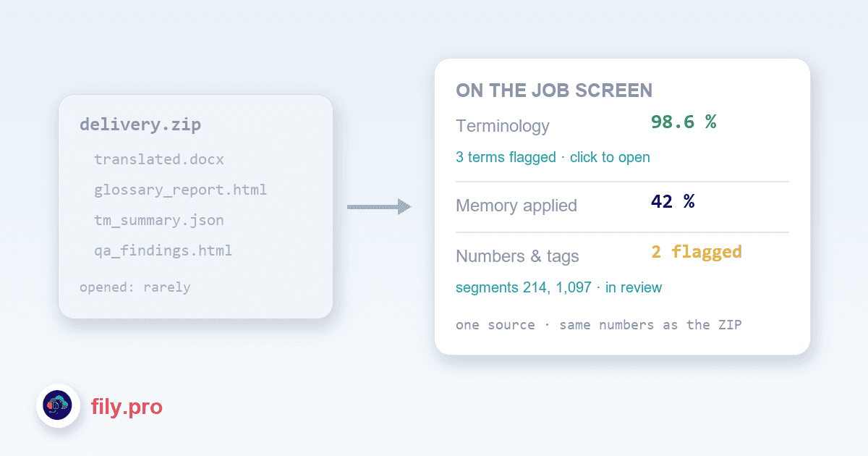Select glossary_report.html file entry
The image size is (868, 456).
pyautogui.click(x=180, y=190)
